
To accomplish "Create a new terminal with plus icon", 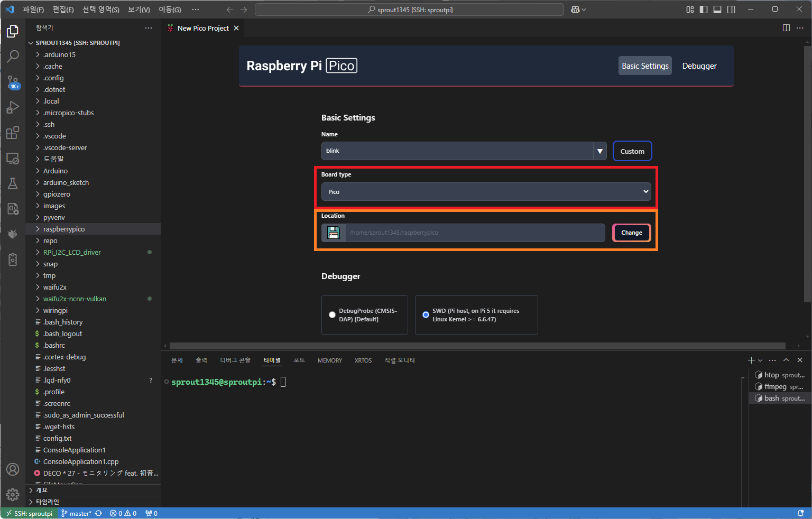I will (751, 360).
